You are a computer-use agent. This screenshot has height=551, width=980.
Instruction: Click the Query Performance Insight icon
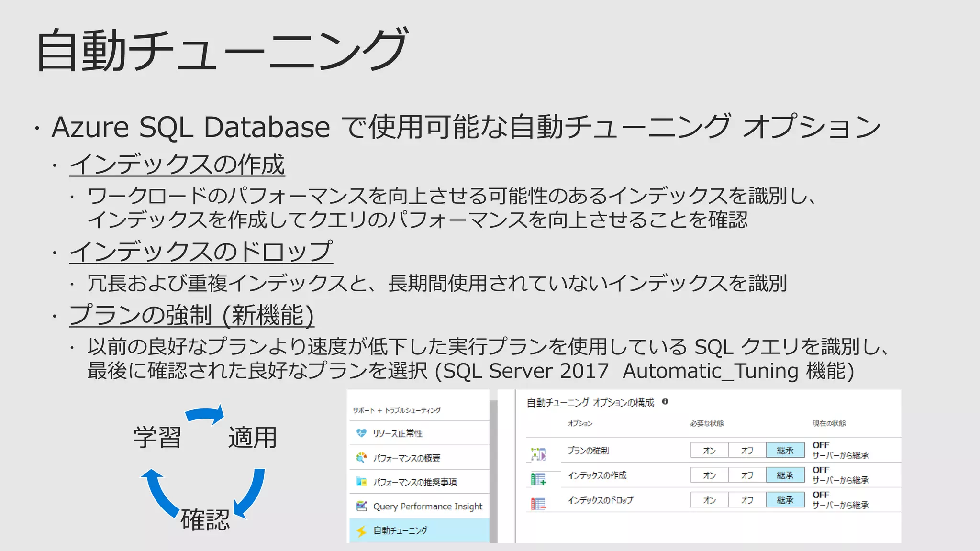click(361, 506)
